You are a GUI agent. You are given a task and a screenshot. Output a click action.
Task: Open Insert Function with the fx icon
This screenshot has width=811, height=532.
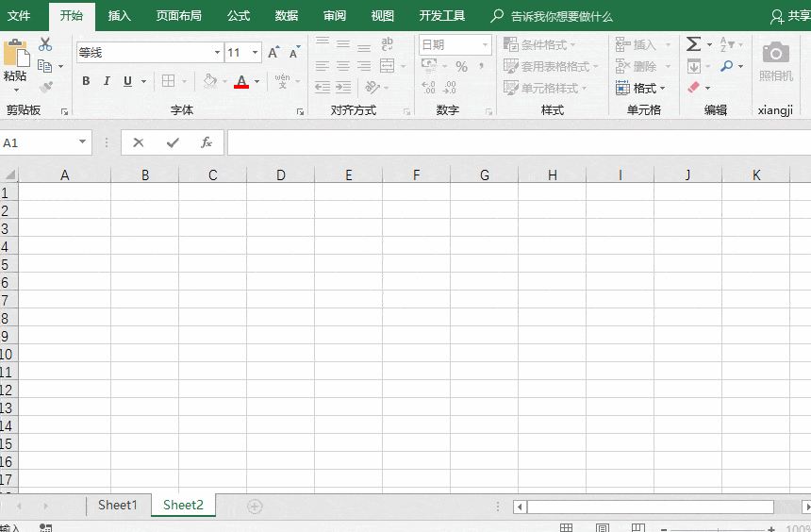click(x=207, y=142)
